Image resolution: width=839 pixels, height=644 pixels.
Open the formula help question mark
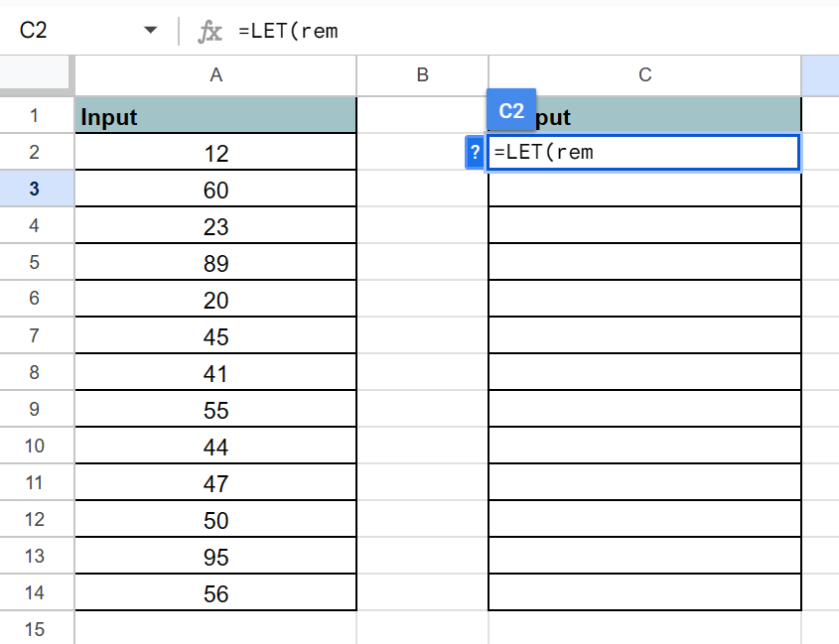pyautogui.click(x=475, y=153)
